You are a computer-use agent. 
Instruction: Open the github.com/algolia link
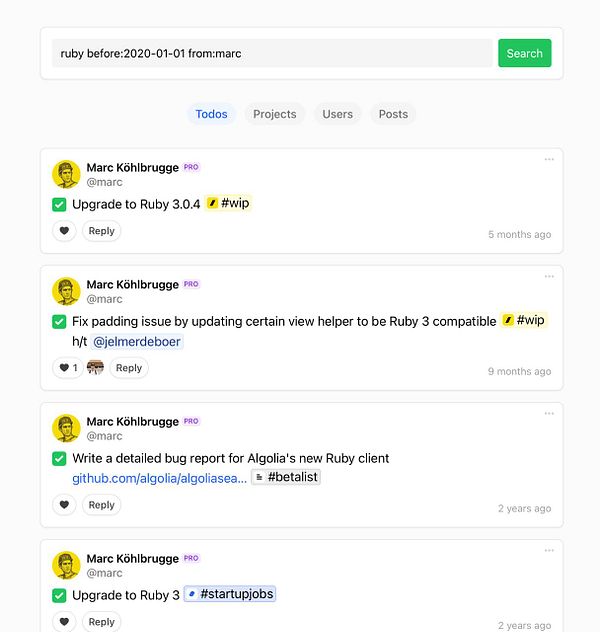[159, 478]
